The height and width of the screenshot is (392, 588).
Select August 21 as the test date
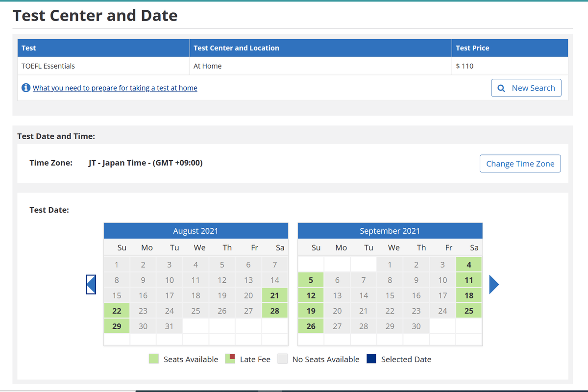pyautogui.click(x=275, y=295)
